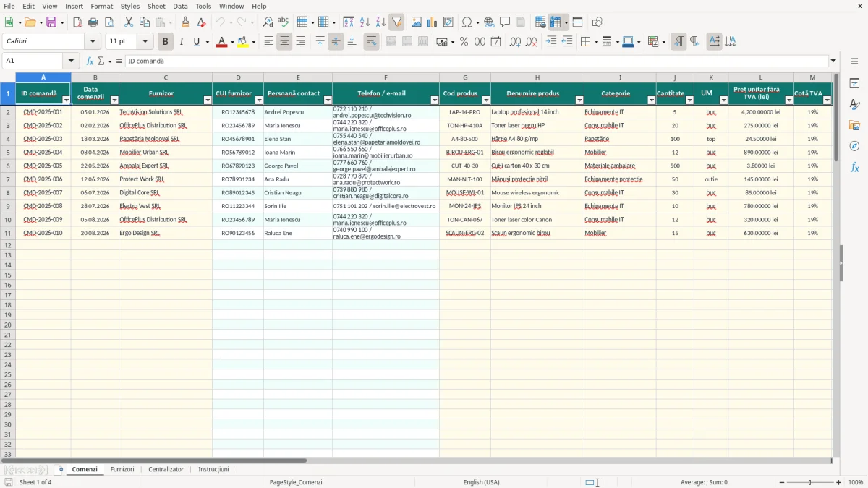Click the Cut scissors icon
This screenshot has height=488, width=868.
(129, 22)
